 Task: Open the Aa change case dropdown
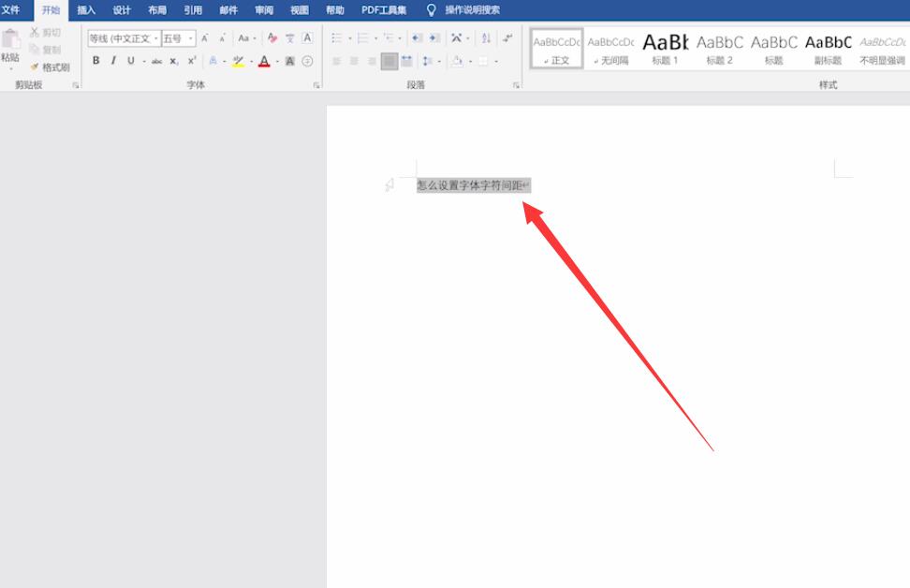click(x=246, y=38)
